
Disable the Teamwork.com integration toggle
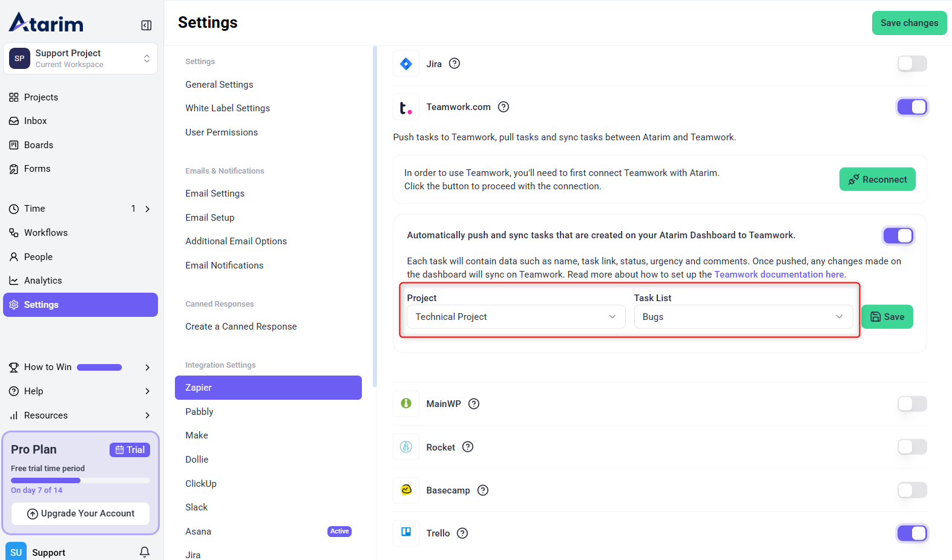pyautogui.click(x=911, y=107)
